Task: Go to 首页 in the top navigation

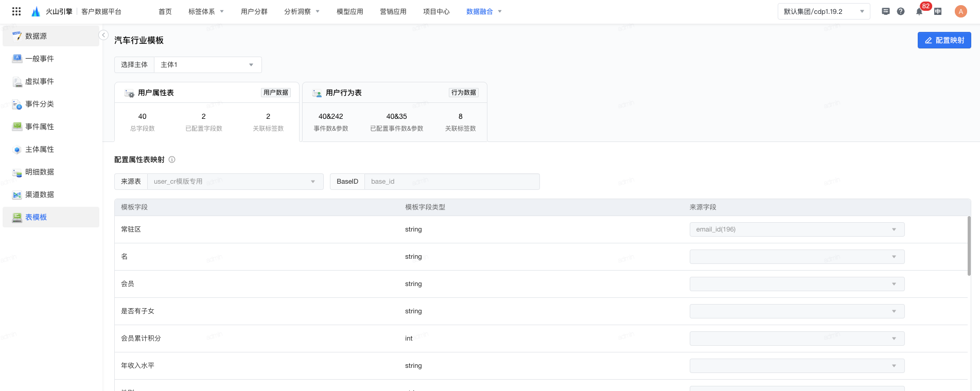Action: [x=165, y=11]
